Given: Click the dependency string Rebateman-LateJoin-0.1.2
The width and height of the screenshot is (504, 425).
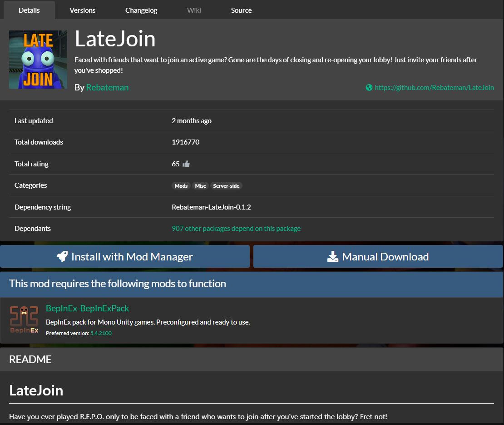Looking at the screenshot, I should click(x=211, y=207).
